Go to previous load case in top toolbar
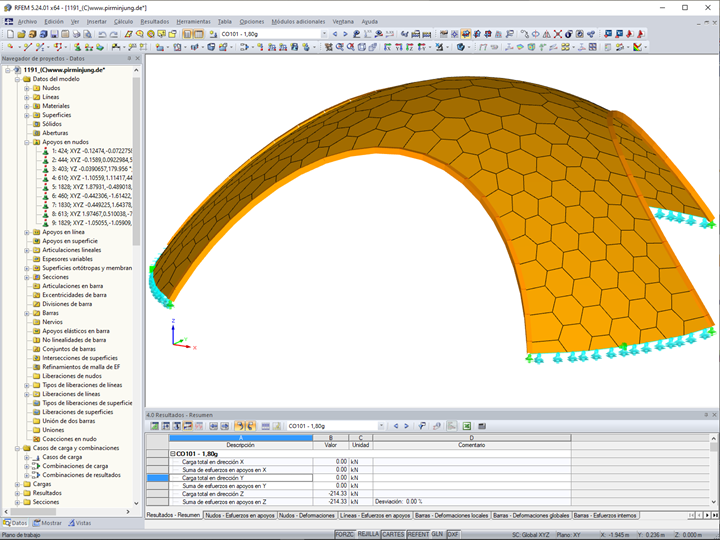 click(335, 34)
